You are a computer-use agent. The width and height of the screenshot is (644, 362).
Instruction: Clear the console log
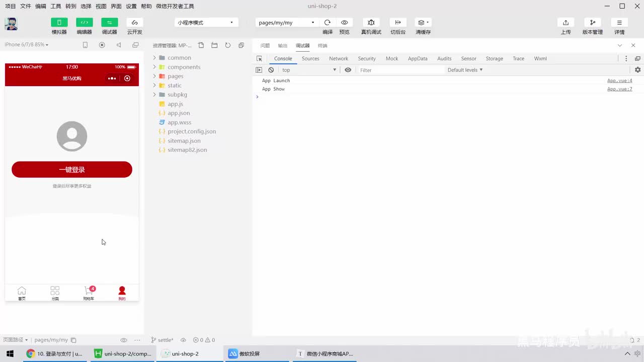pyautogui.click(x=271, y=70)
